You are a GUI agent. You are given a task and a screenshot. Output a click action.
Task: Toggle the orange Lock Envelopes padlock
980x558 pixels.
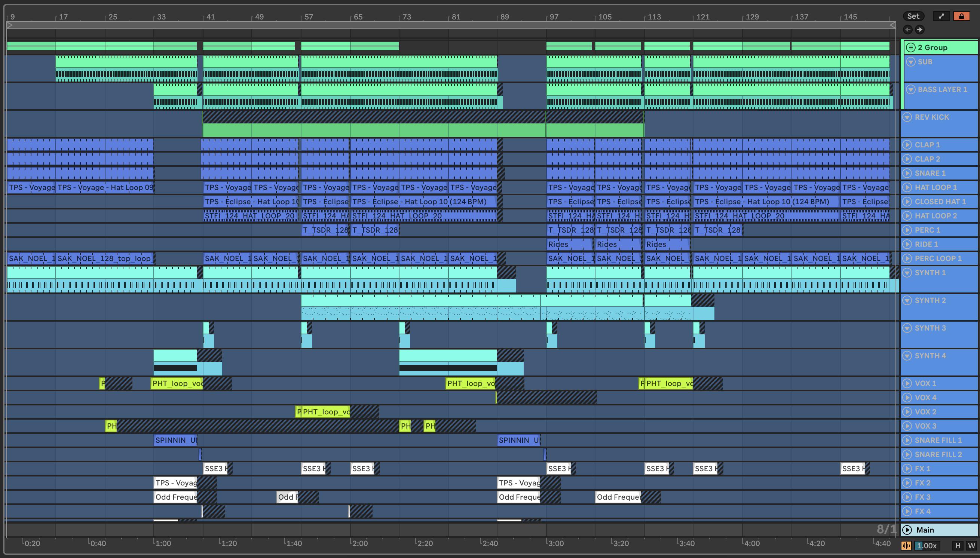962,16
